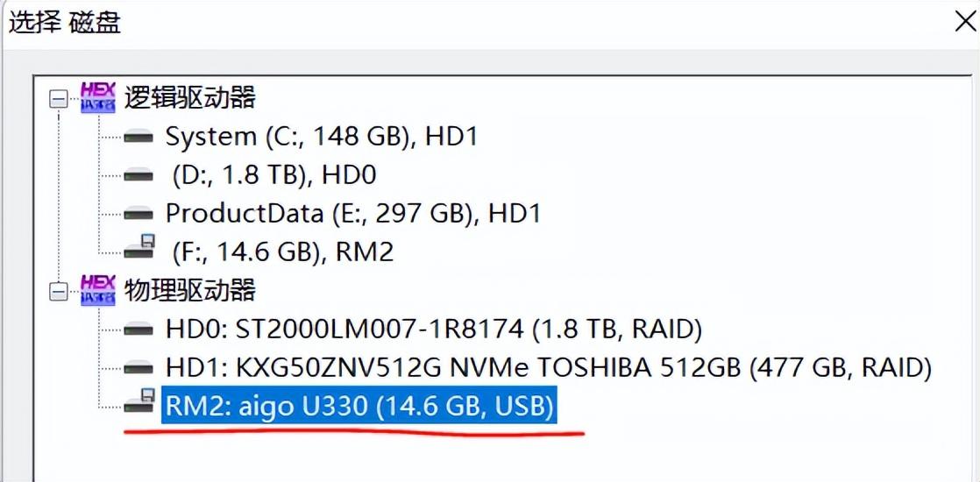Click the ProductData E: drive icon

(138, 213)
